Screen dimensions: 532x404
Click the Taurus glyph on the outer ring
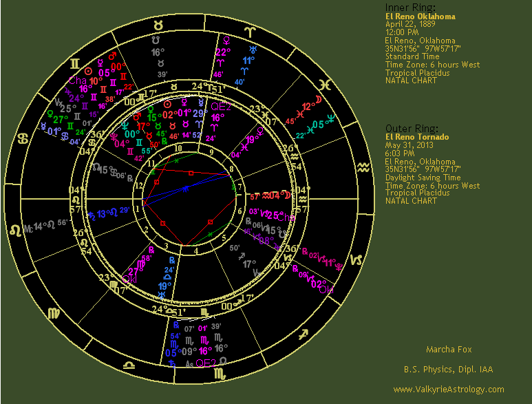[x=159, y=25]
